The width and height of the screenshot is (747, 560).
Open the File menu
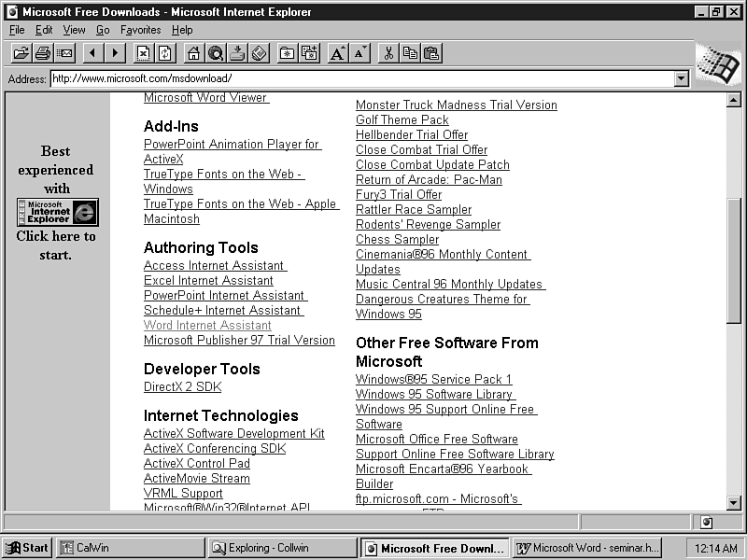coord(17,30)
